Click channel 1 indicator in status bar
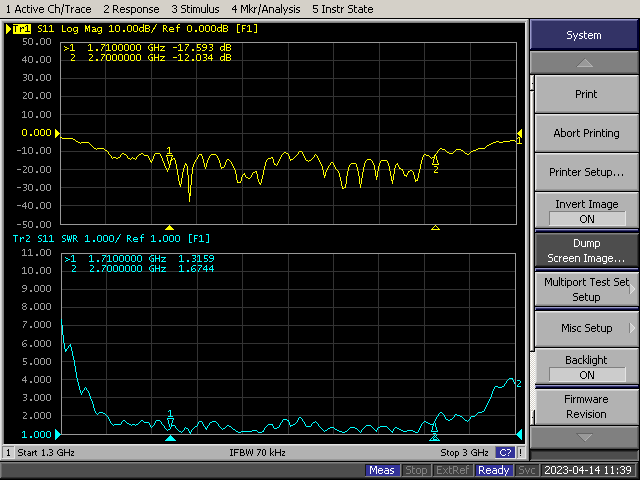Image resolution: width=640 pixels, height=480 pixels. pos(8,452)
